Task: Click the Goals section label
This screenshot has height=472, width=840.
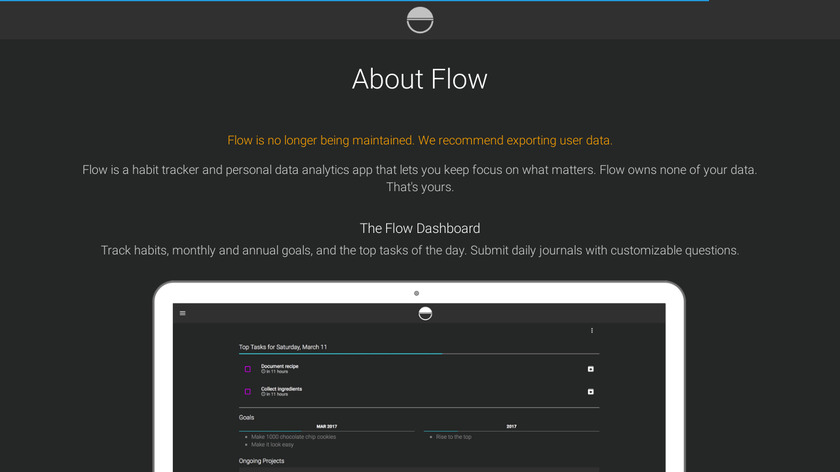Action: pyautogui.click(x=246, y=417)
